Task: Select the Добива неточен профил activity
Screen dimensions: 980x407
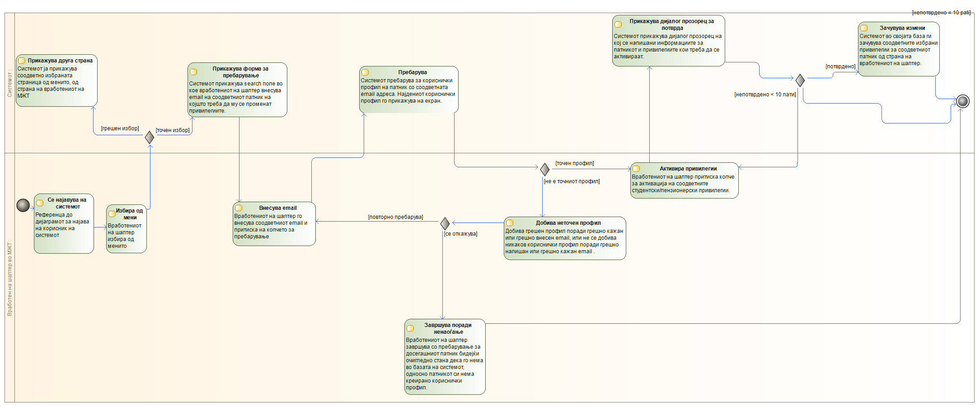Action: (565, 238)
